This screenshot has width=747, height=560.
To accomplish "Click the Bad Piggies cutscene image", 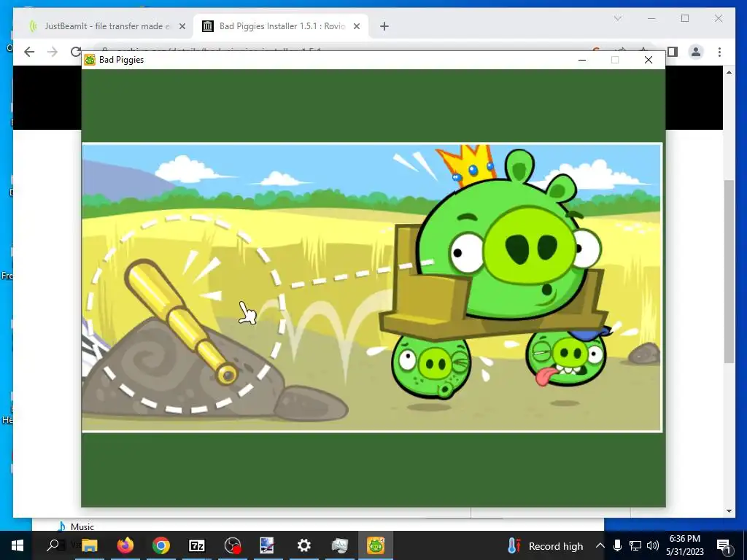I will [371, 287].
